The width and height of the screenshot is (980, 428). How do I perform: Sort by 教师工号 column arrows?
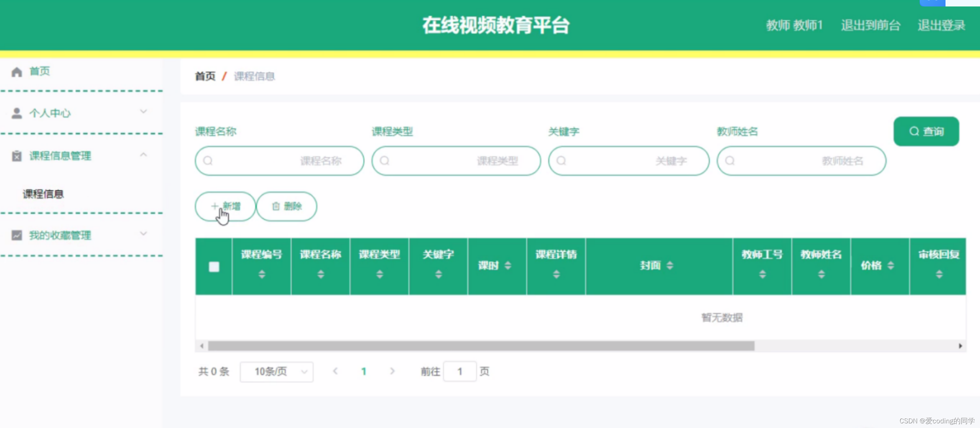pos(762,274)
